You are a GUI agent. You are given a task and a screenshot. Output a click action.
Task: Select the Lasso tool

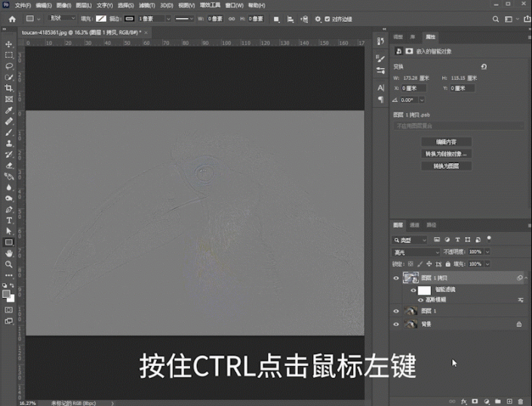pos(9,66)
